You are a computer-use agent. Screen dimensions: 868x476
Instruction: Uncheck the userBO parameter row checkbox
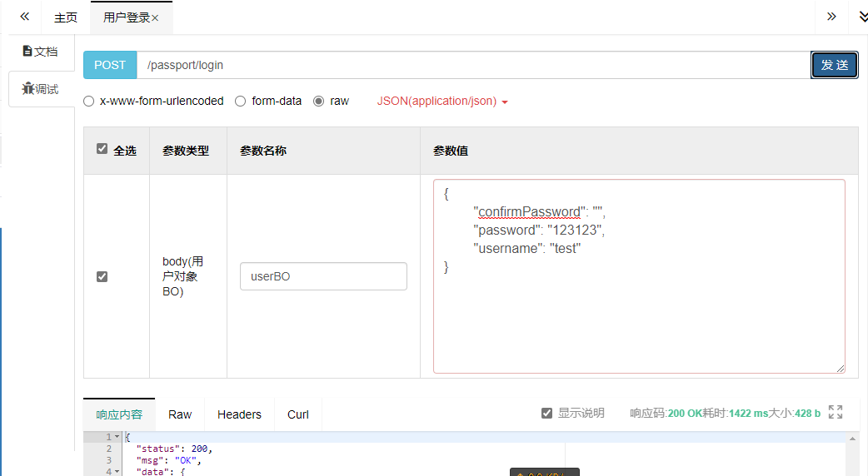[102, 276]
